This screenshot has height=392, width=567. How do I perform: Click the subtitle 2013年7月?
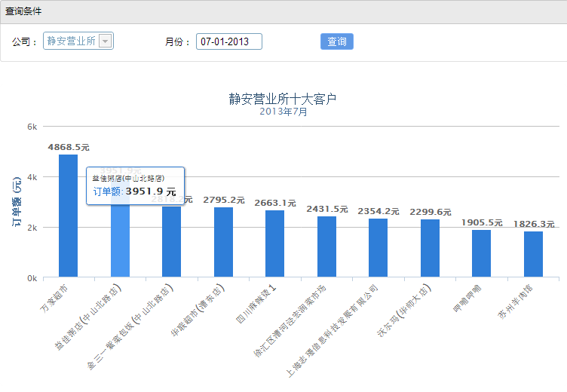[x=283, y=112]
